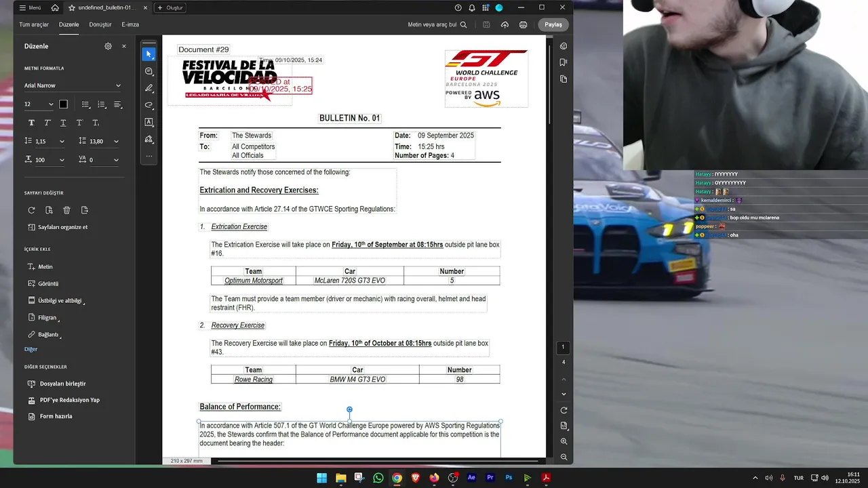Viewport: 868px width, 488px height.
Task: Click the Diğer link
Action: [x=31, y=349]
